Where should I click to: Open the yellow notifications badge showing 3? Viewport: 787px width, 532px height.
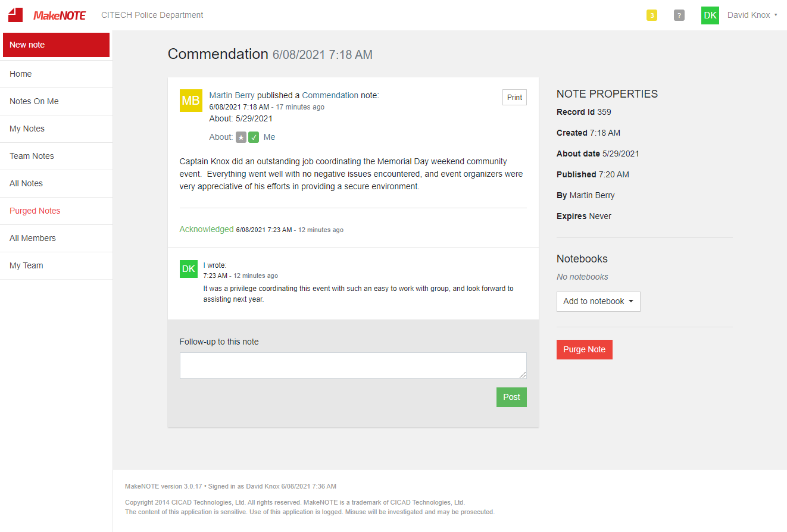tap(652, 15)
